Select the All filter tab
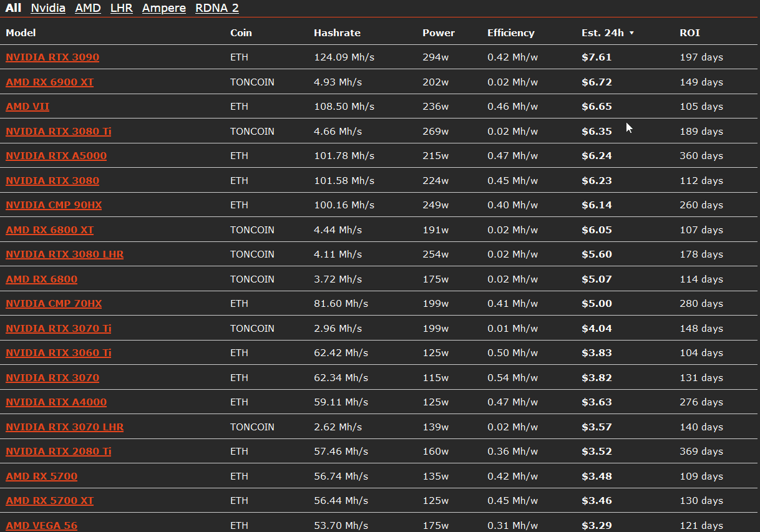Viewport: 760px width, 532px height. [13, 8]
